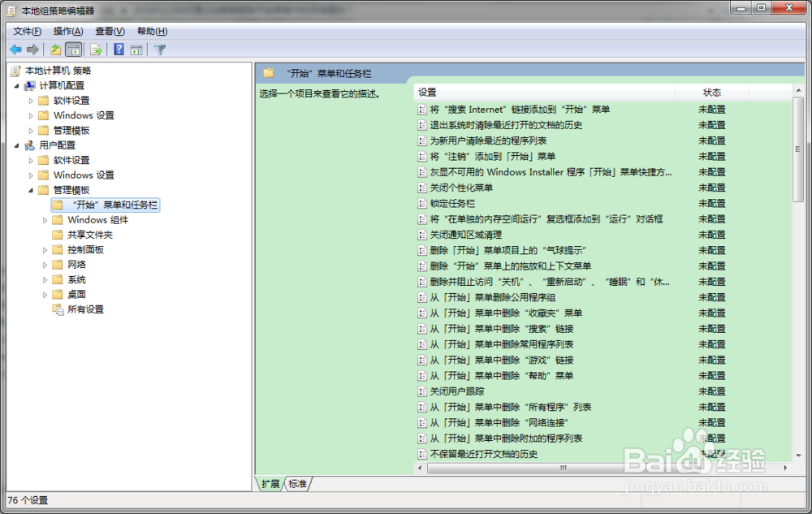Click the folder icon of 网络
Screen dimensions: 812x514
coord(58,265)
